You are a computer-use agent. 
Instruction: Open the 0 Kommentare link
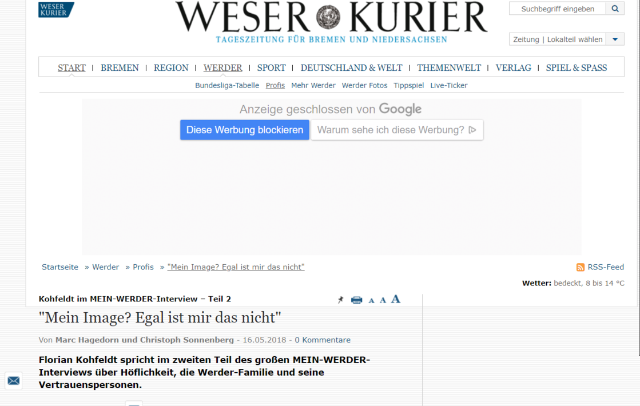point(322,340)
